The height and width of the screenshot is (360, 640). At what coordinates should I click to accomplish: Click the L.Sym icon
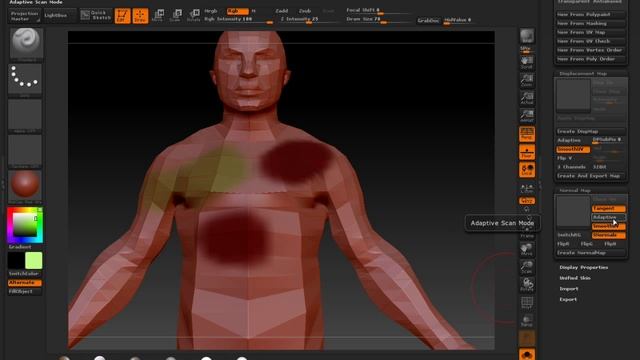(527, 188)
